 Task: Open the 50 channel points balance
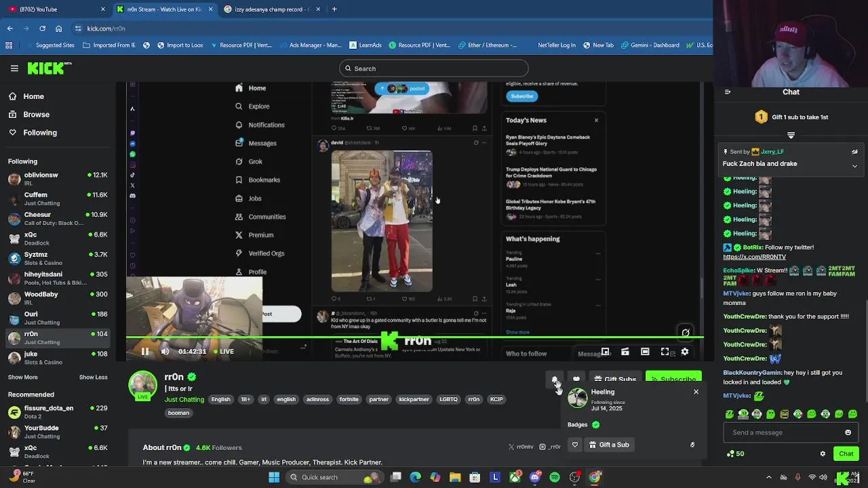735,453
